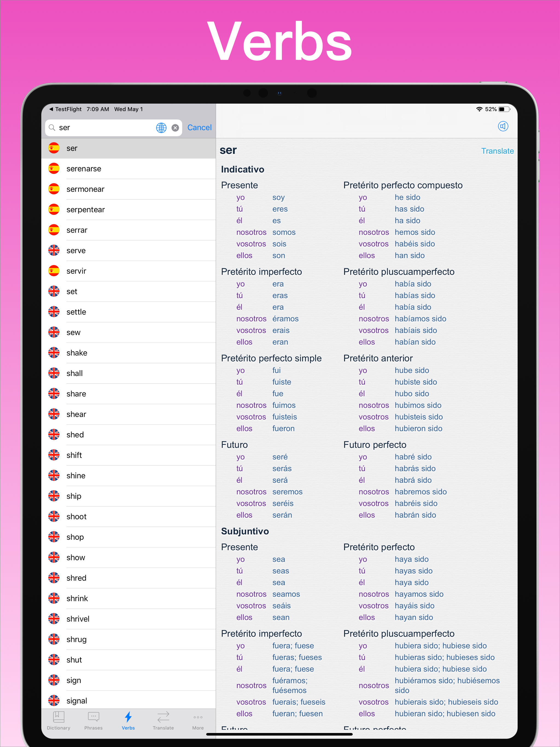The width and height of the screenshot is (560, 747).
Task: Tap the Spanish flag next to 'servir'
Action: 54,271
